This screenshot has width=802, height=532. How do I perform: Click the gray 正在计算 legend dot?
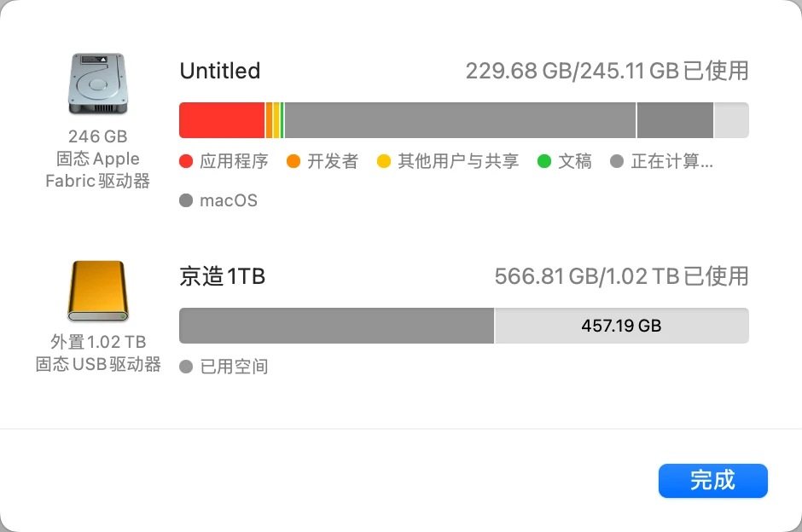click(618, 161)
